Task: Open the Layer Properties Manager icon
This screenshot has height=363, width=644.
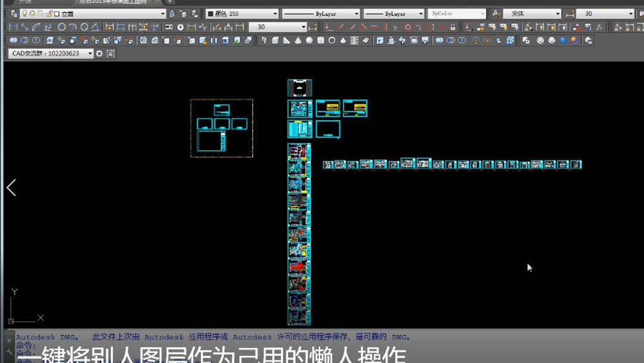Action: click(14, 13)
